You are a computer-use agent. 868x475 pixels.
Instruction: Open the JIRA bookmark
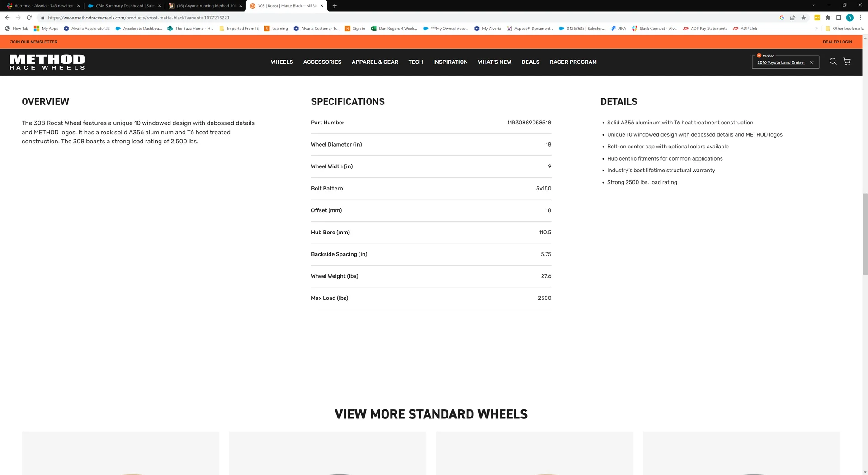click(618, 28)
